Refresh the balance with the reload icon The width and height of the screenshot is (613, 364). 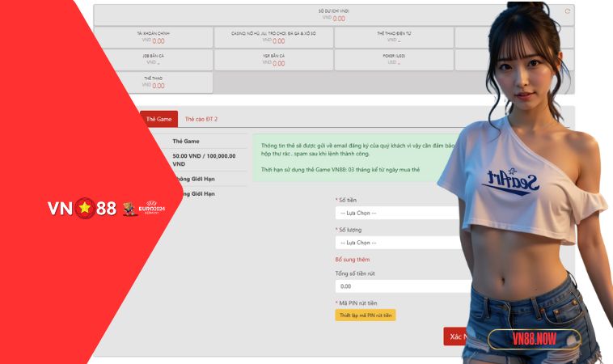pyautogui.click(x=567, y=11)
